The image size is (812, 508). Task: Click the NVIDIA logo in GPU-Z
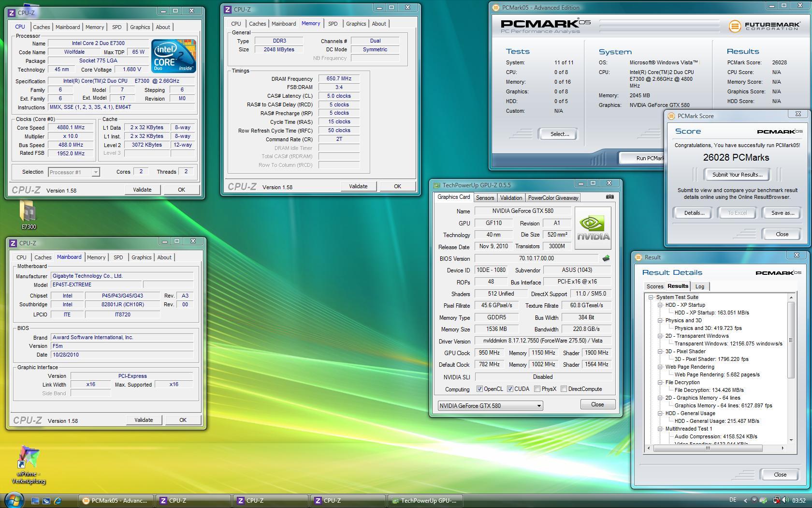tap(593, 228)
